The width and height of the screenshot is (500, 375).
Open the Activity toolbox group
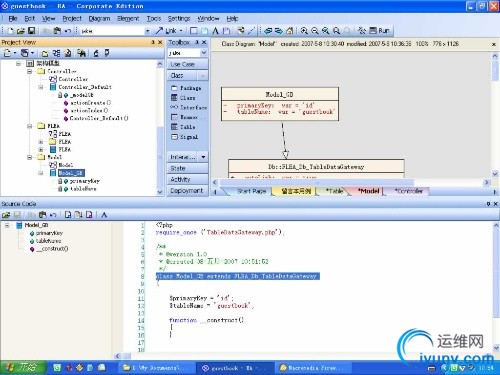tap(188, 179)
